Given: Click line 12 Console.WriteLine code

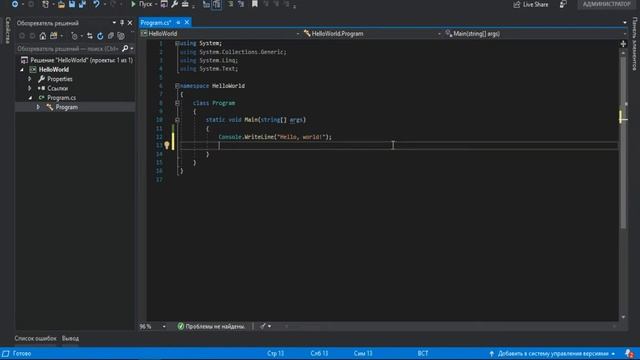Looking at the screenshot, I should coord(275,137).
